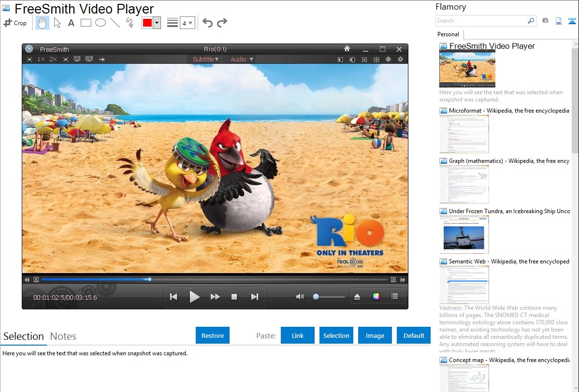Undo the last annotation
Screen dimensions: 579x392
pos(207,23)
